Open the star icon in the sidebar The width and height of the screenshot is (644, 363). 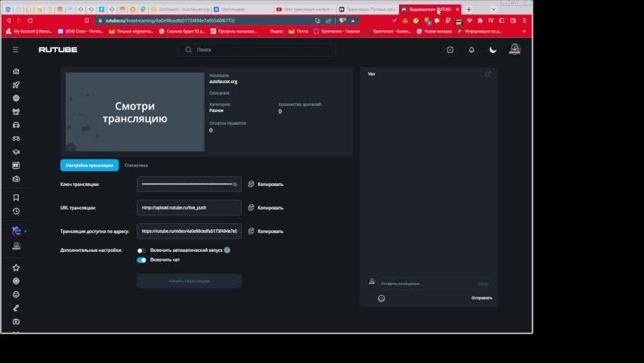point(16,268)
